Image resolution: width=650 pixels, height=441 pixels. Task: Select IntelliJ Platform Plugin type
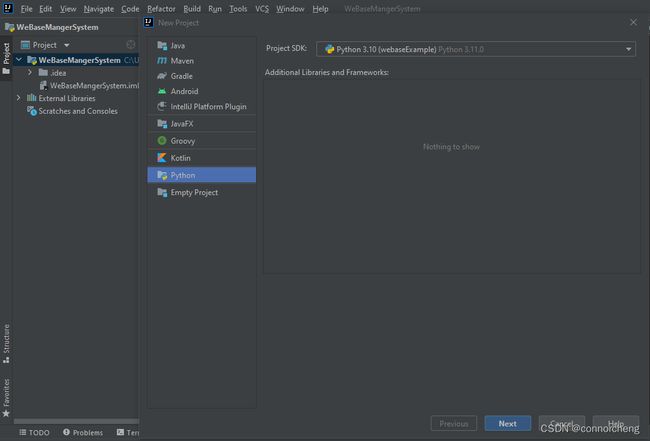tap(201, 107)
